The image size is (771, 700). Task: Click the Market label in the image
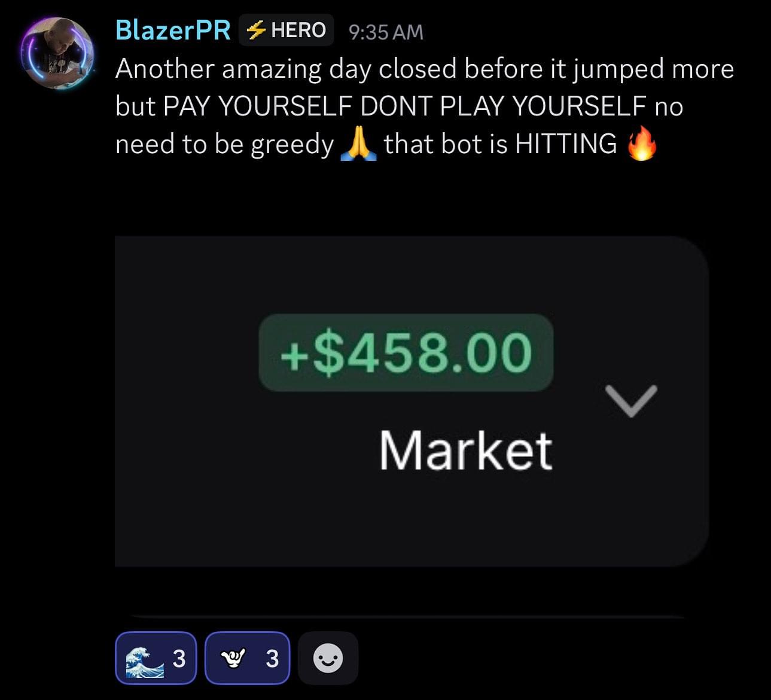click(x=466, y=451)
